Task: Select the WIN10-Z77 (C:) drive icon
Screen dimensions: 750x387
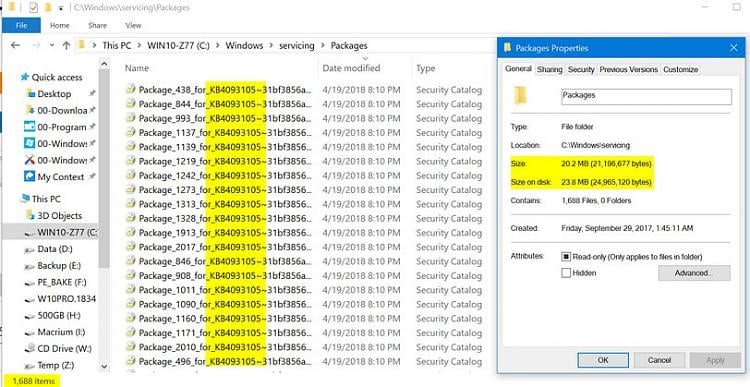Action: (x=30, y=233)
